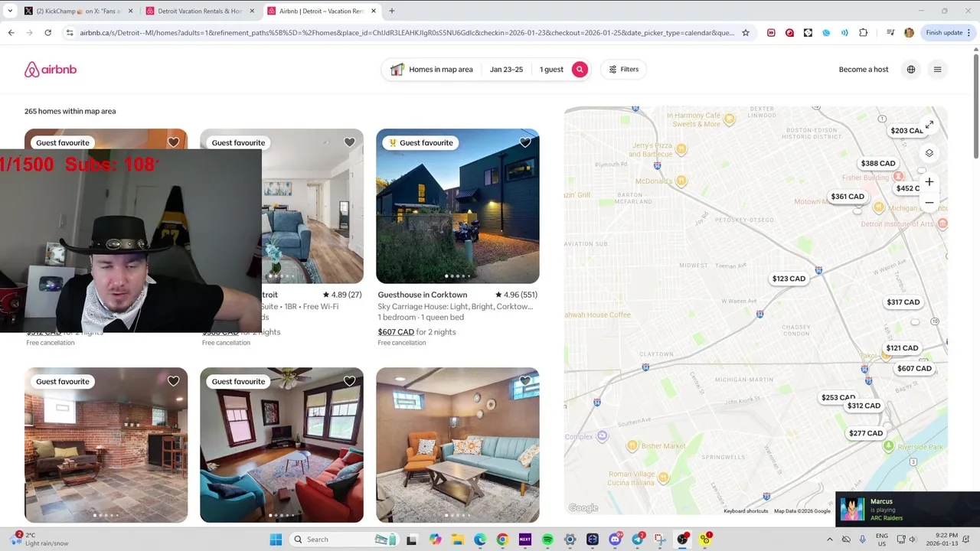Viewport: 980px width, 551px height.
Task: Click the page vertical scrollbar
Action: pos(975,107)
